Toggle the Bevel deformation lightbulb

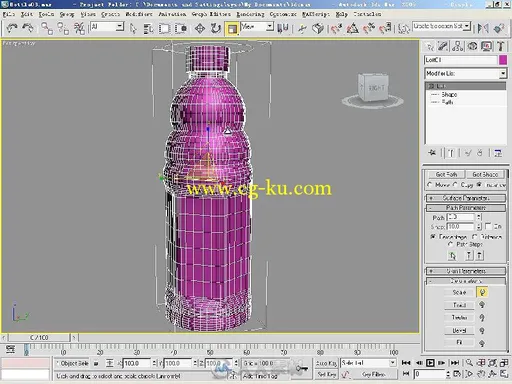click(482, 330)
